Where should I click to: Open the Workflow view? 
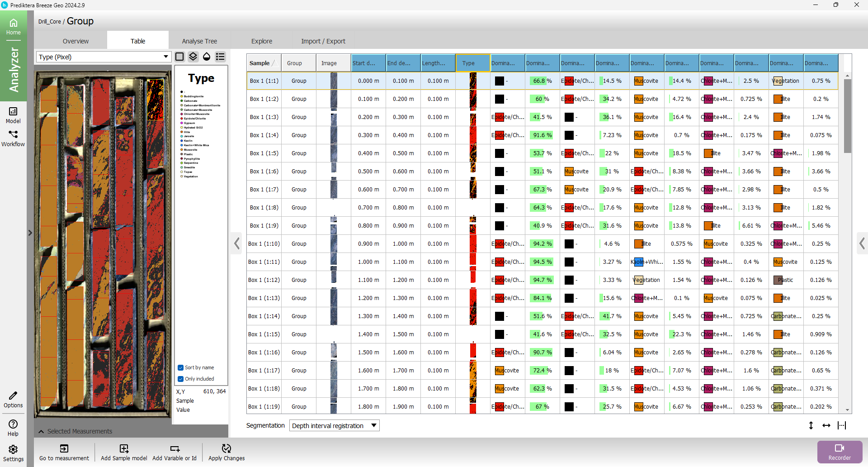(13, 138)
